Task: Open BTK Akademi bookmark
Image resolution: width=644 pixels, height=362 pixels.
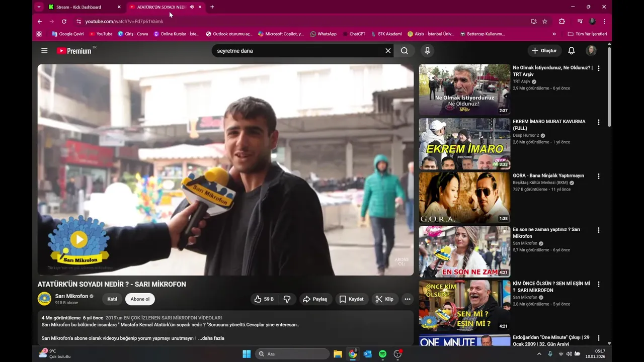Action: point(386,34)
